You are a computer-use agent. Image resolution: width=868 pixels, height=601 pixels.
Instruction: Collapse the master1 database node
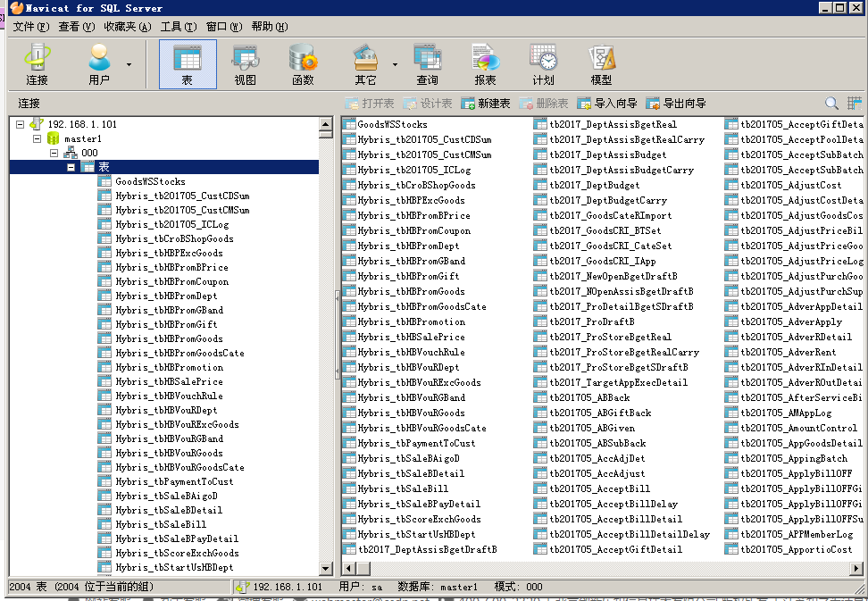(38, 138)
